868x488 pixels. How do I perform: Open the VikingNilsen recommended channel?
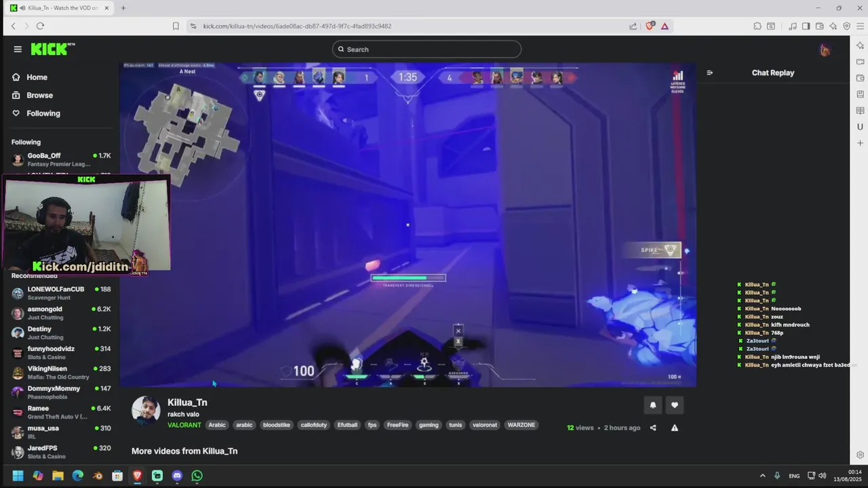pos(61,373)
